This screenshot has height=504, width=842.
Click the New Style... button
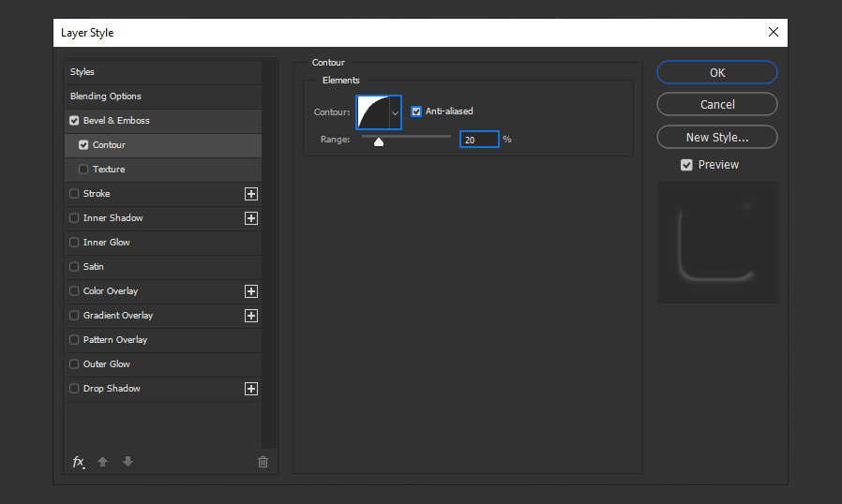click(x=717, y=137)
